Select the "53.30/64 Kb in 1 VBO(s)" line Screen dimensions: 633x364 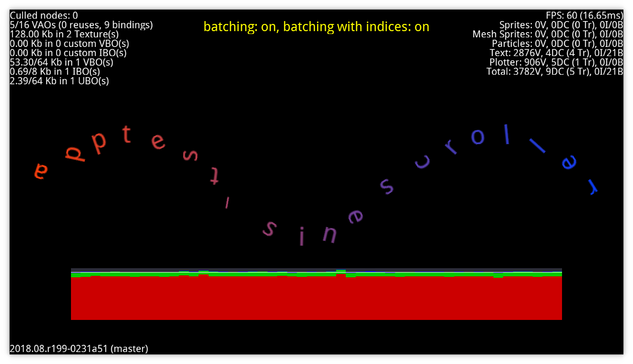pos(61,62)
